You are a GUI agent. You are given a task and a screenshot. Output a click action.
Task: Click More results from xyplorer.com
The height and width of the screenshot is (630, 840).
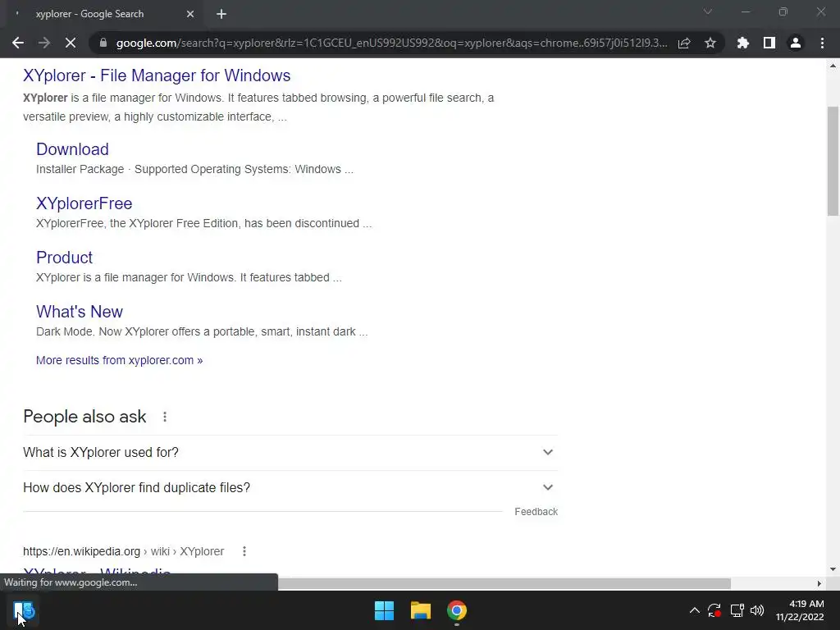pos(120,360)
